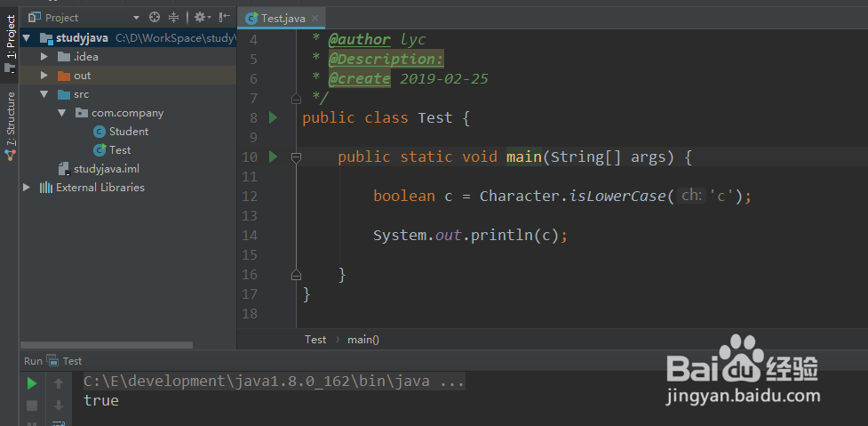Click line number 12 in gutter

click(x=250, y=197)
